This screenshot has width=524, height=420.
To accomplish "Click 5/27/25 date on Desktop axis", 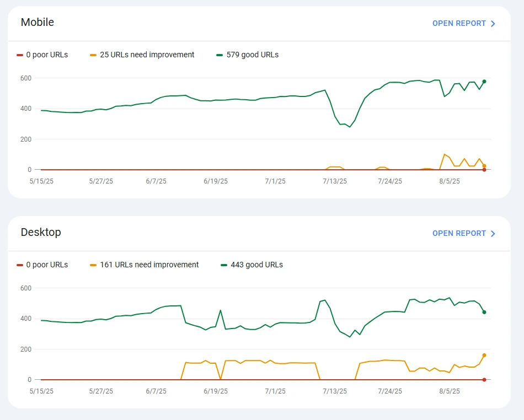I will tap(101, 391).
